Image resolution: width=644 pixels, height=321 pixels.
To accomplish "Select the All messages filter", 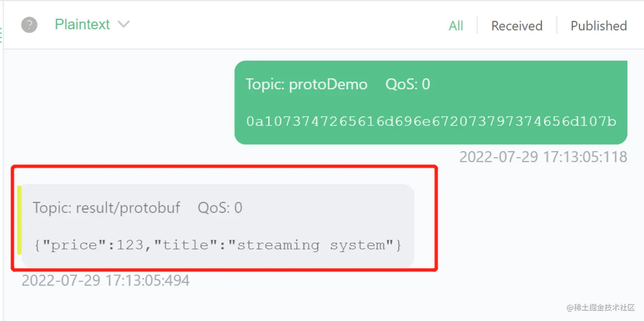I will tap(456, 26).
